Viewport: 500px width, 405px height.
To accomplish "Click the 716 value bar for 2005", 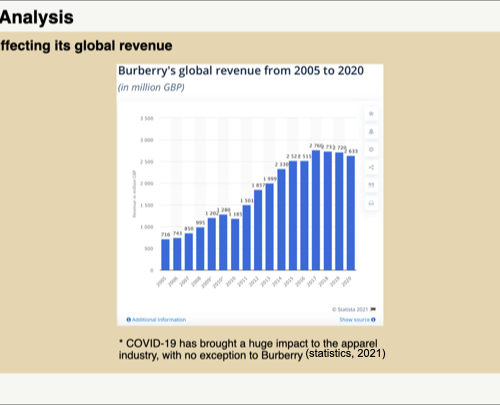I will (x=165, y=255).
